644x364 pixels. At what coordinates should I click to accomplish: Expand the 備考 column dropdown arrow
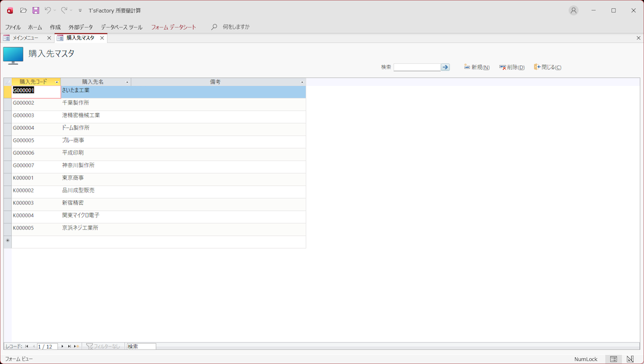tap(302, 82)
